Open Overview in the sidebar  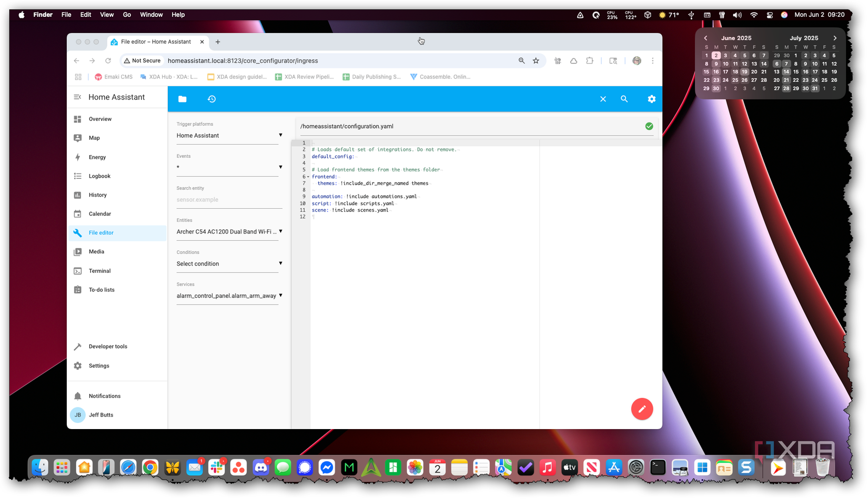pyautogui.click(x=117, y=119)
